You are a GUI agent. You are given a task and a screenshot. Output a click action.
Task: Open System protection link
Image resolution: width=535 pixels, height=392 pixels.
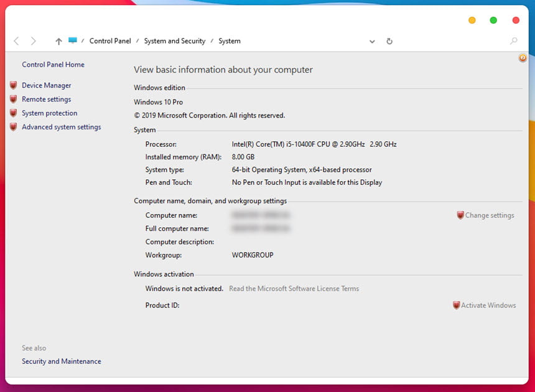pos(50,113)
